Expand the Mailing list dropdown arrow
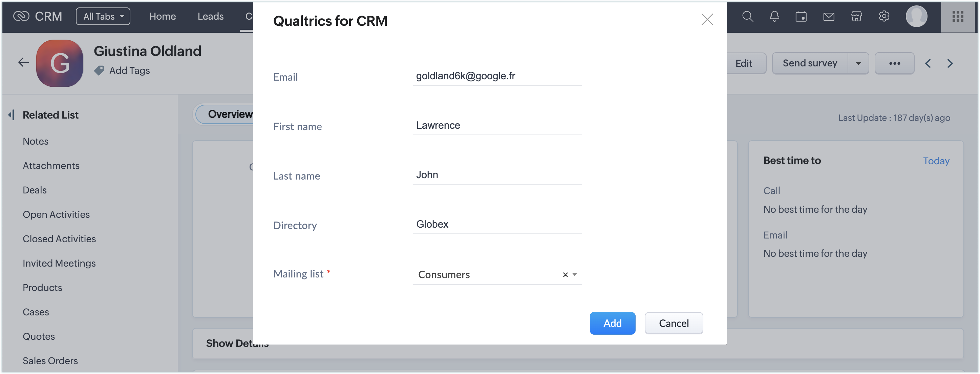Screen dimensions: 980x374 pos(574,274)
